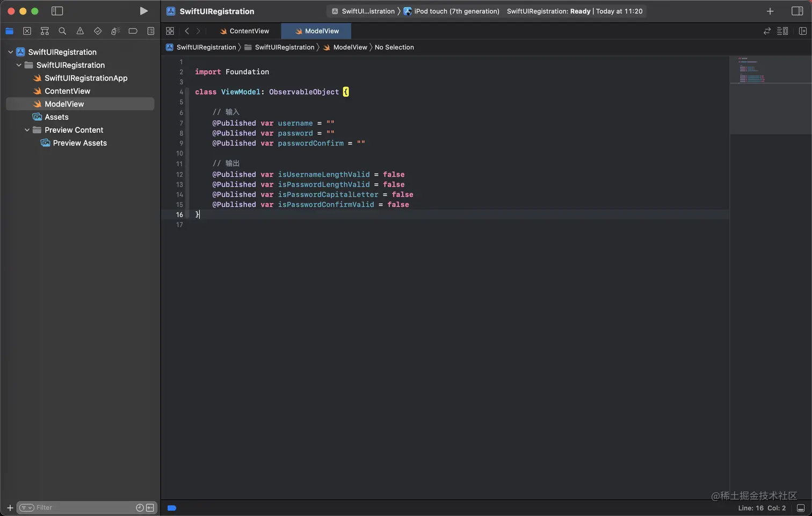Select ModelView in the project navigator
This screenshot has width=812, height=516.
[x=80, y=104]
